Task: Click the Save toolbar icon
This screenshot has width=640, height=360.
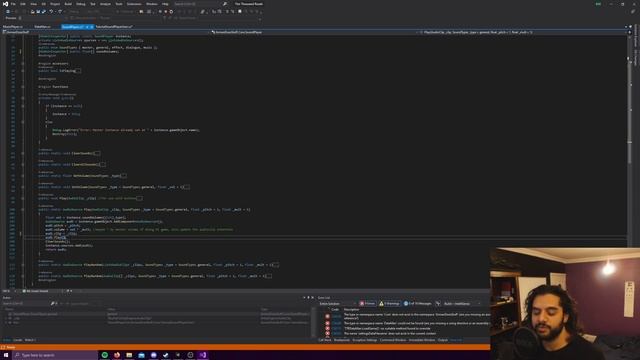Action: [38, 11]
